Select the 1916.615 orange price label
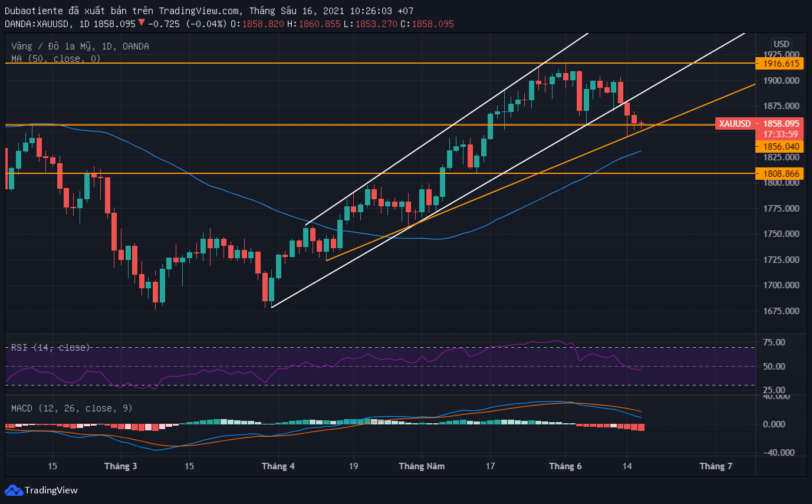 780,63
